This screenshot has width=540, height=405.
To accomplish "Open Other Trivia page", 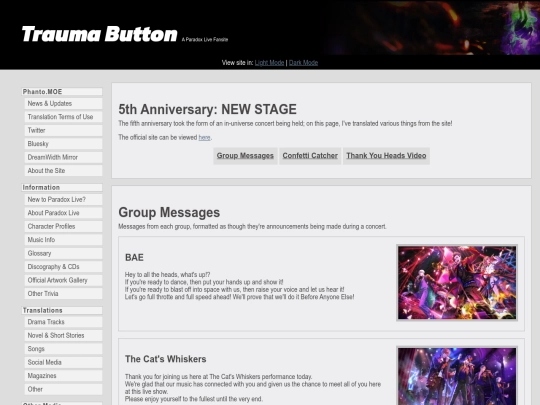I will point(63,294).
